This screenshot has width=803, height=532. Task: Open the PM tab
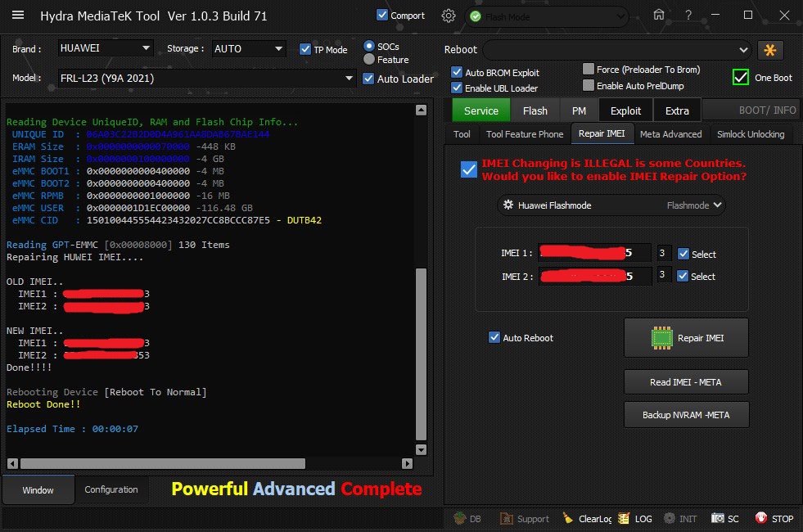point(579,110)
